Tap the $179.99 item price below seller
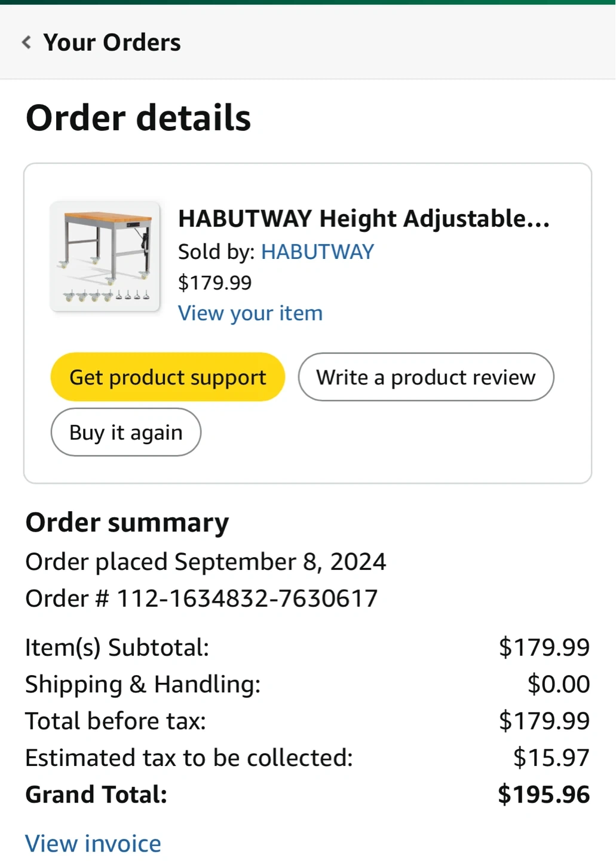The width and height of the screenshot is (616, 861). [x=215, y=283]
